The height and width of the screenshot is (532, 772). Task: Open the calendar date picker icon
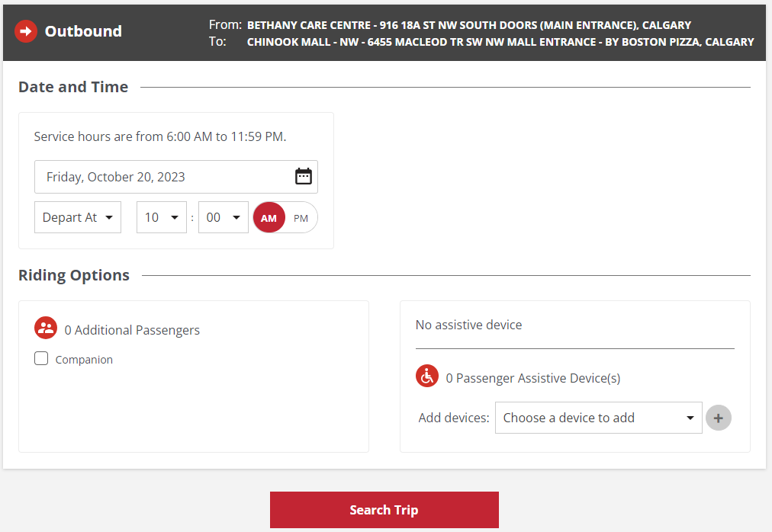coord(304,177)
